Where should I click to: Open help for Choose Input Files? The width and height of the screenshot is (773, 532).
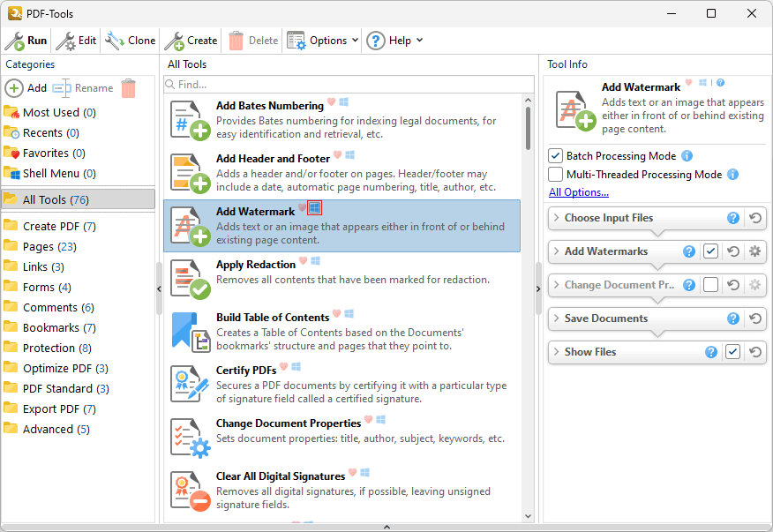733,218
